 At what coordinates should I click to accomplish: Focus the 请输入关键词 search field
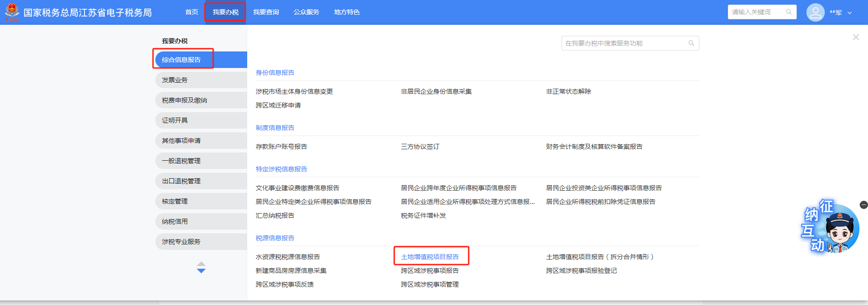coord(756,12)
